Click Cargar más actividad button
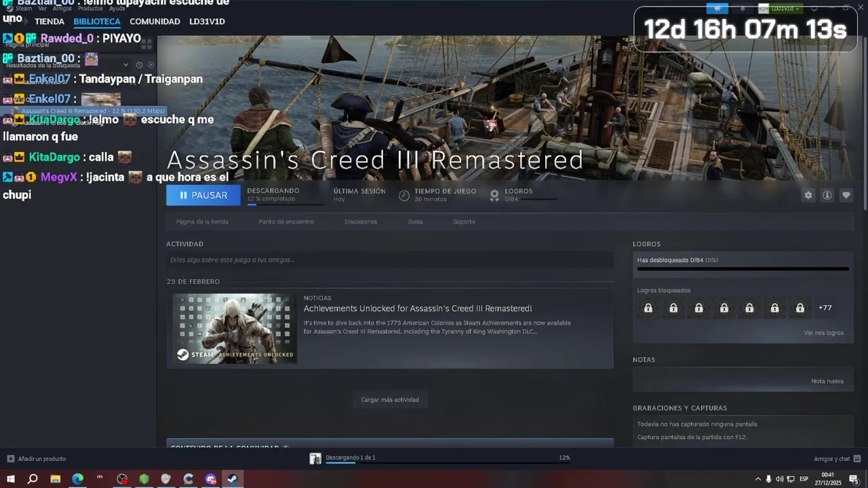This screenshot has width=868, height=488. click(x=390, y=400)
